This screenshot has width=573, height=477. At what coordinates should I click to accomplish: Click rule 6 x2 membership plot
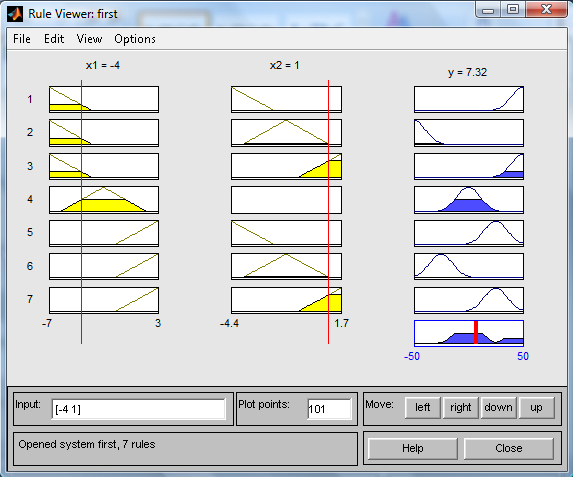click(286, 266)
